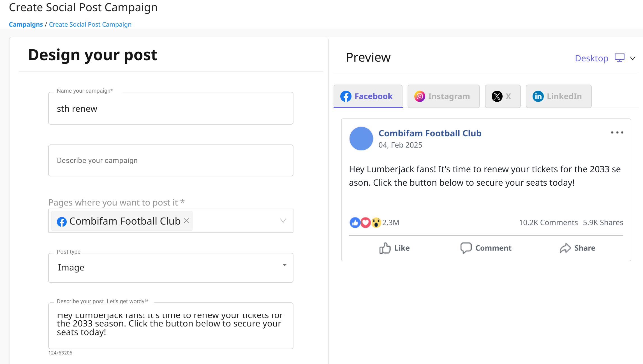Expand the pages selection dropdown chevron
This screenshot has width=643, height=364.
point(283,221)
